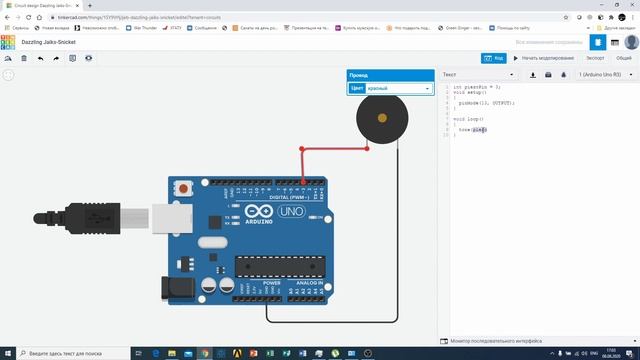The height and width of the screenshot is (360, 640).
Task: Open the Помощь по сайту bookmark
Action: coord(509,28)
